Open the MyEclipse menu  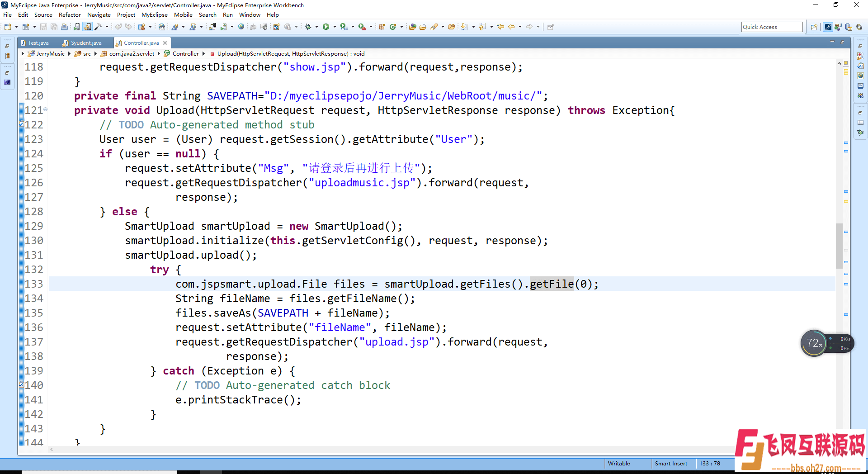click(155, 15)
